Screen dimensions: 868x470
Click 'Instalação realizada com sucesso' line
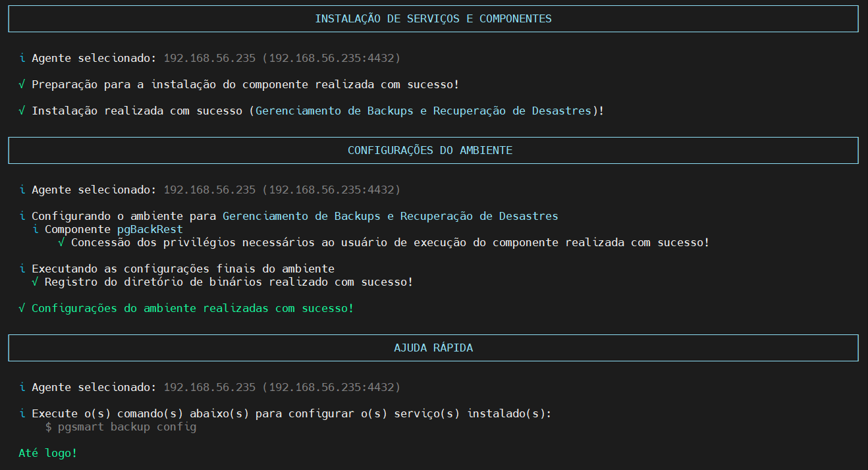312,111
